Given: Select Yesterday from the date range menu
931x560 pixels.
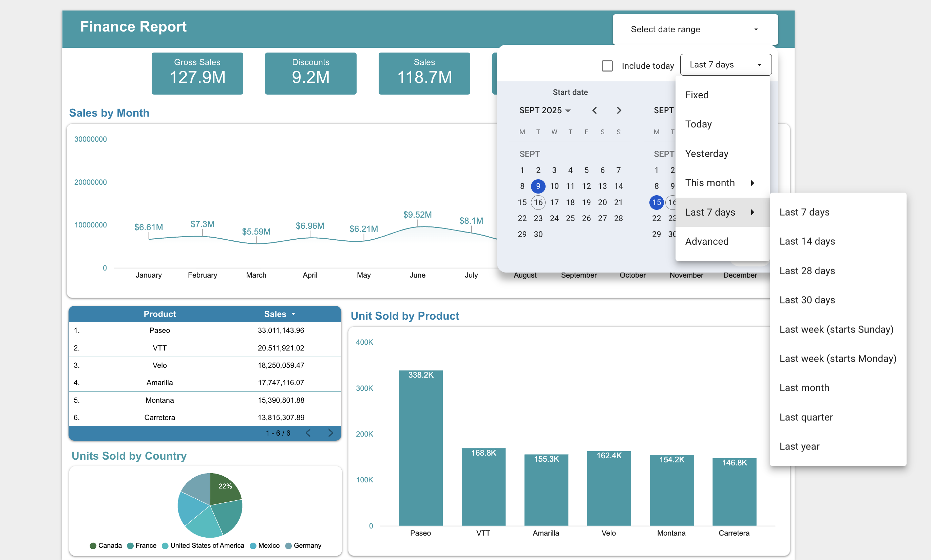Looking at the screenshot, I should coord(707,153).
